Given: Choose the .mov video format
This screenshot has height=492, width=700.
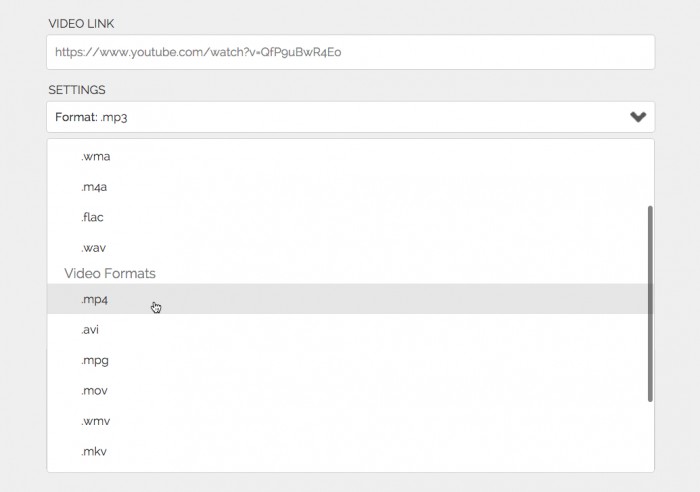Looking at the screenshot, I should [95, 391].
